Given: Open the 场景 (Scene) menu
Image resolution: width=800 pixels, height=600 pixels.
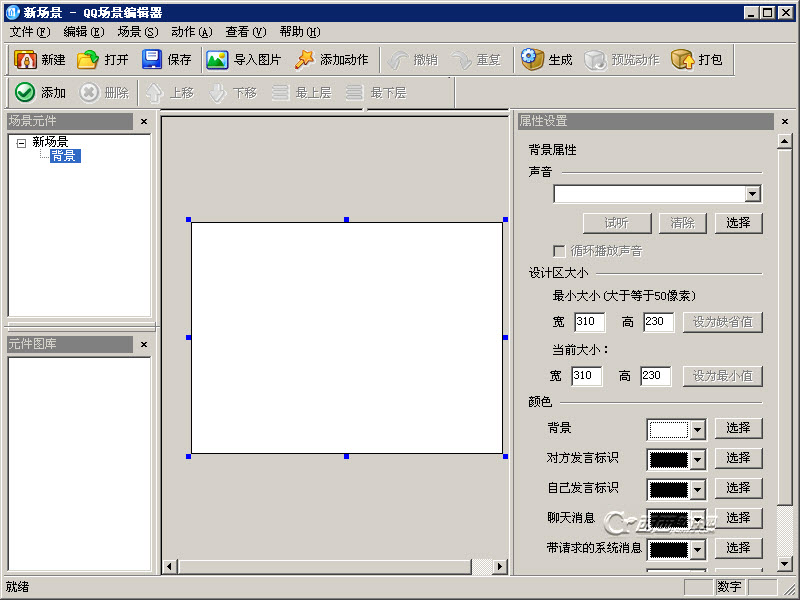Looking at the screenshot, I should (137, 32).
